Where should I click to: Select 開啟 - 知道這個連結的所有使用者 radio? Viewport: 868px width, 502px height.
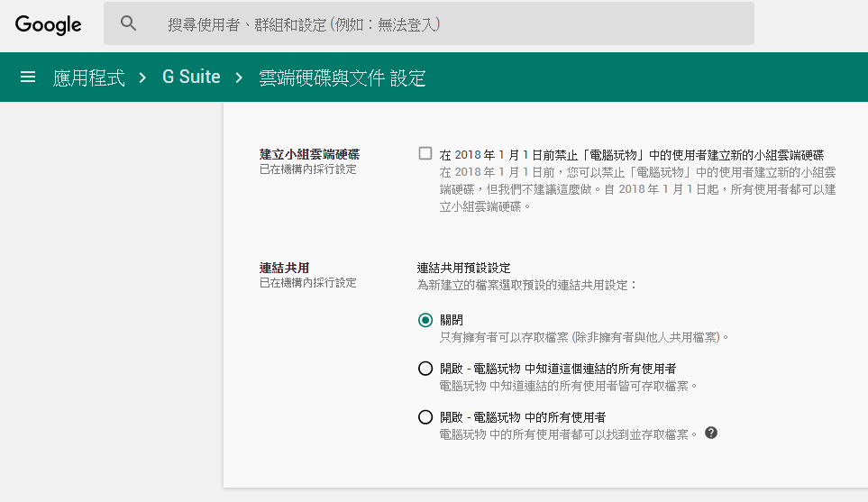(425, 369)
